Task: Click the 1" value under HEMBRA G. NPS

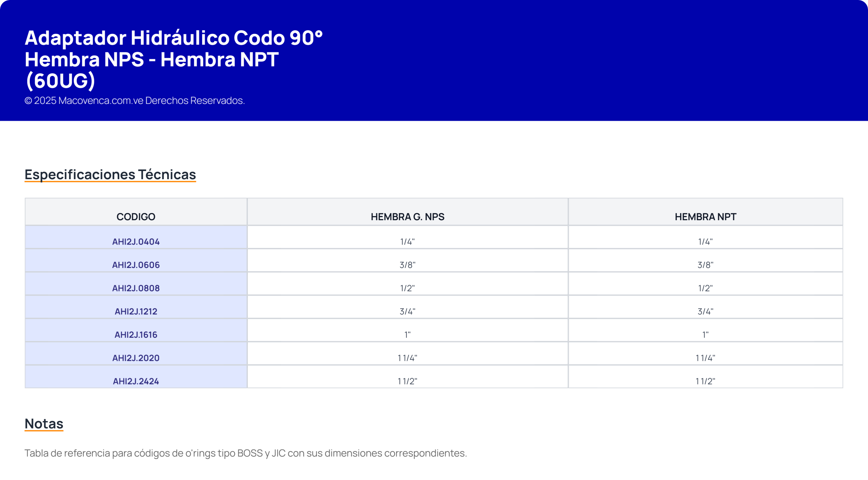Action: [x=407, y=335]
